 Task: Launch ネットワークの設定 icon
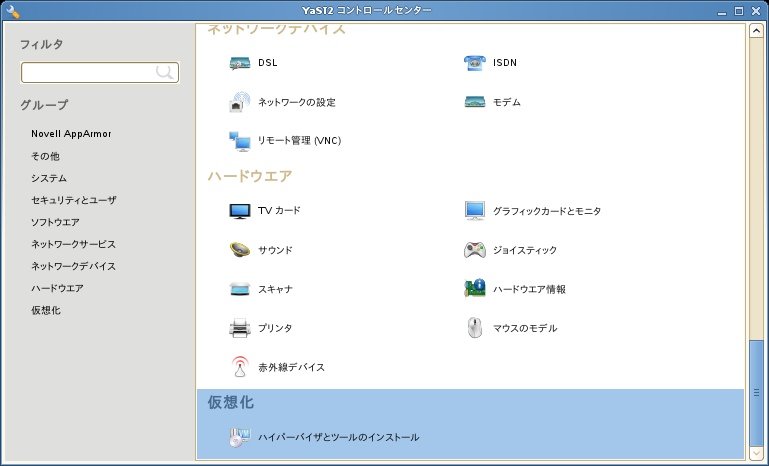click(x=240, y=102)
